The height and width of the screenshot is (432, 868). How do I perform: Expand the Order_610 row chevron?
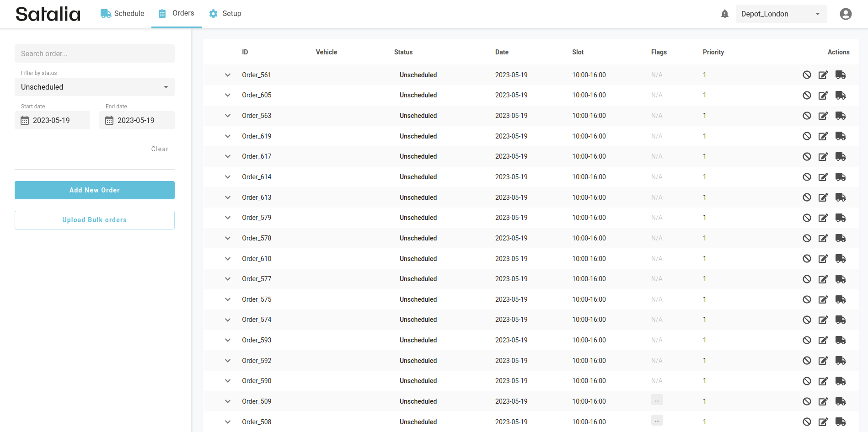pos(228,259)
